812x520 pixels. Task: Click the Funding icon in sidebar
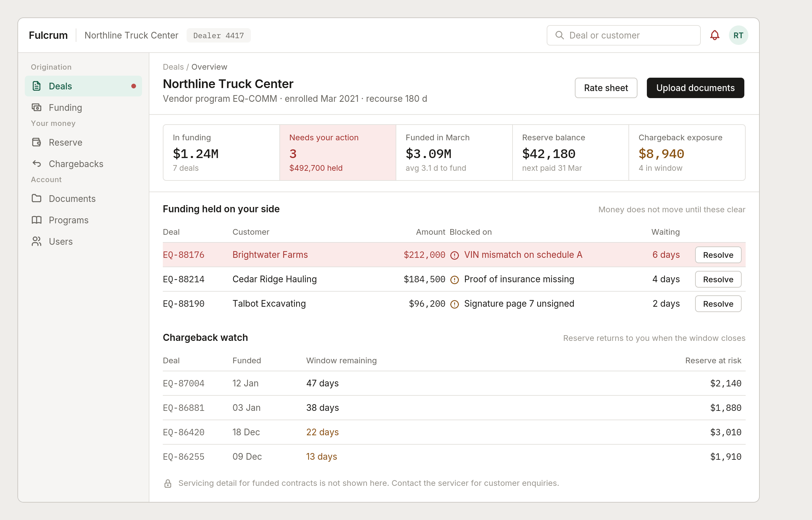[x=37, y=107]
